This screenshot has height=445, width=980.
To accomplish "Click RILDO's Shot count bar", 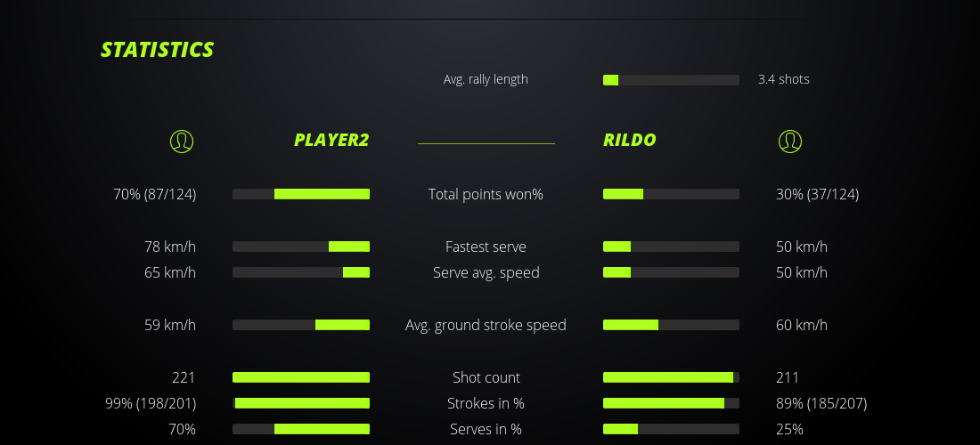I will tap(671, 377).
